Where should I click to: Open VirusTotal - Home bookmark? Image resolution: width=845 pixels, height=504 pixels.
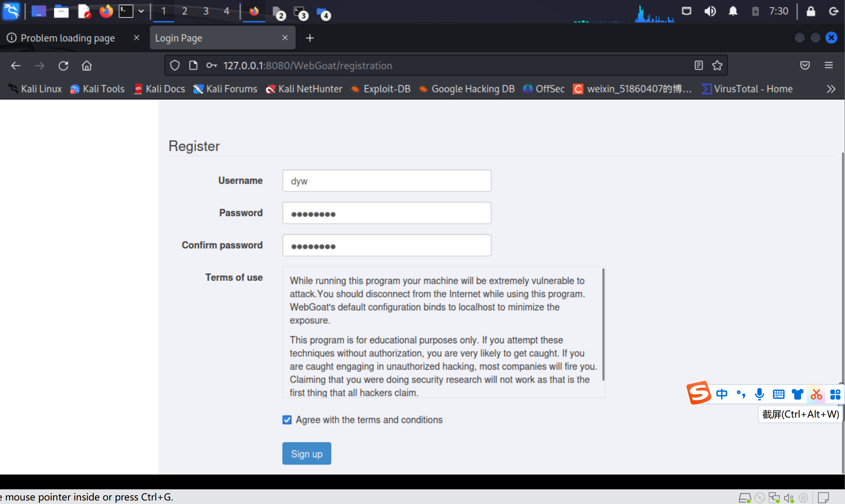click(x=747, y=89)
